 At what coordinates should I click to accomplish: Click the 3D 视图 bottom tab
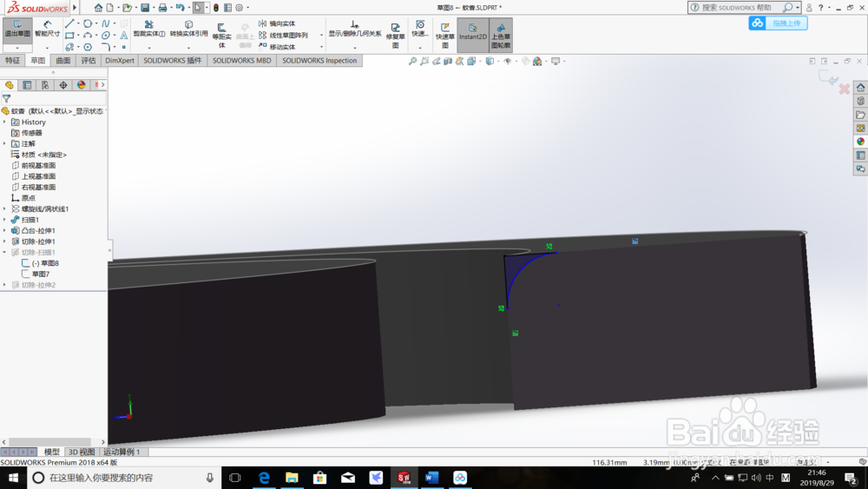[82, 452]
